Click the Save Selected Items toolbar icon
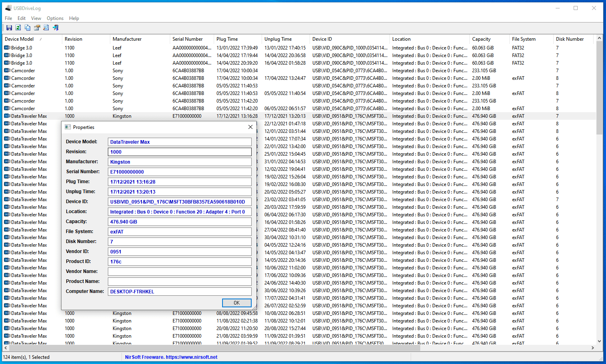The height and width of the screenshot is (364, 606). point(9,28)
